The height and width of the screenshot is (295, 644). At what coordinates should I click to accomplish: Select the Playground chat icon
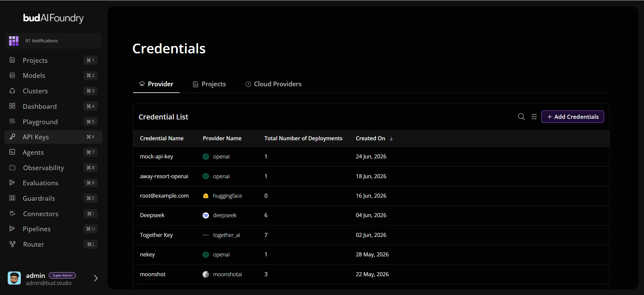[12, 121]
